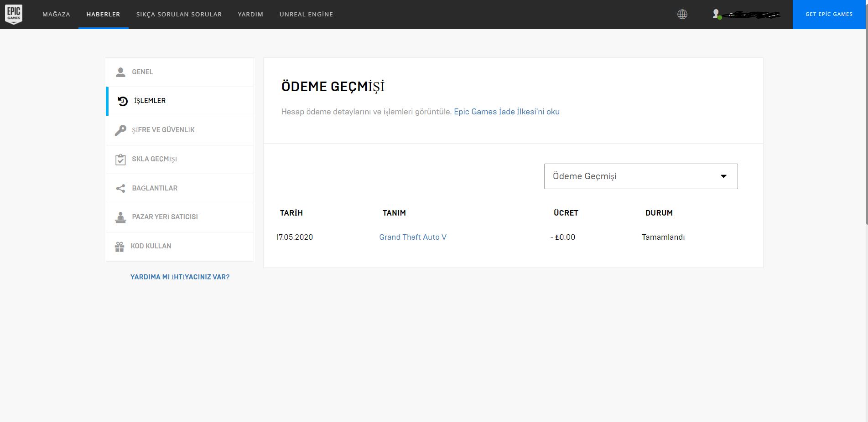This screenshot has height=422, width=868.
Task: Click the seller icon beside Pazar Yeri Satıcısı
Action: (120, 217)
